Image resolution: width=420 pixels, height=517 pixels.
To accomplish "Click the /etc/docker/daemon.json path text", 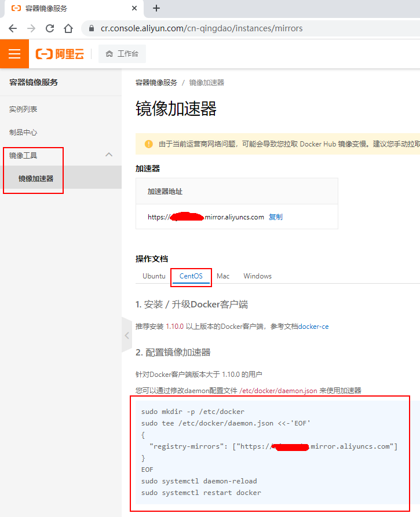I will pos(278,391).
